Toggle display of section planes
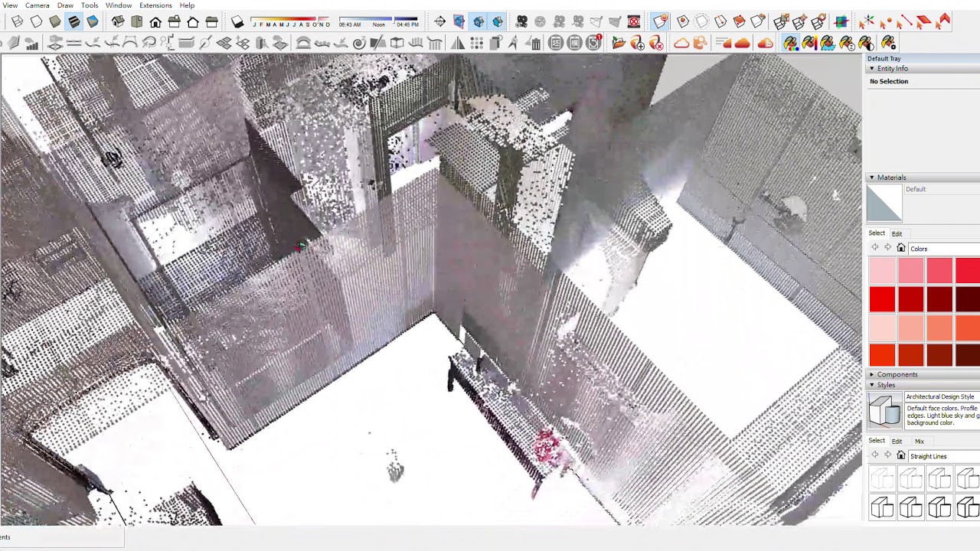This screenshot has width=980, height=551. pos(459,22)
